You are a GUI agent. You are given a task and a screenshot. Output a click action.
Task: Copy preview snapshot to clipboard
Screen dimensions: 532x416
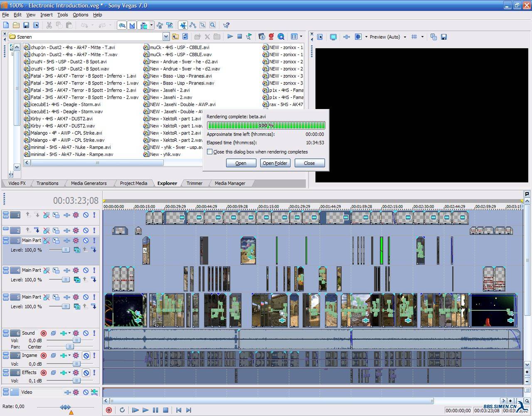click(x=433, y=37)
